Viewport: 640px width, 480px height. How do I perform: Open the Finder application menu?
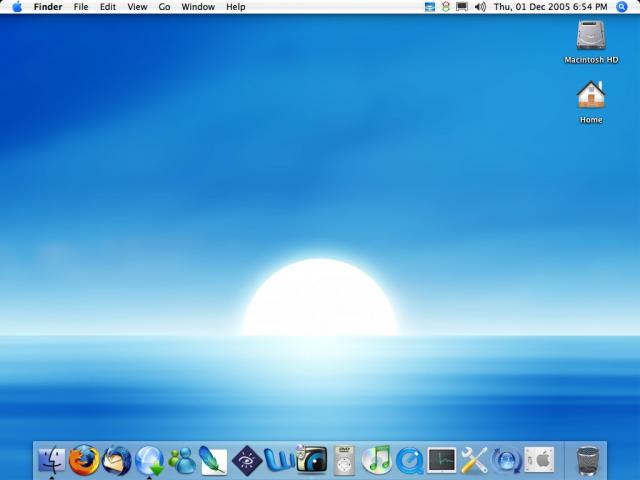click(48, 7)
